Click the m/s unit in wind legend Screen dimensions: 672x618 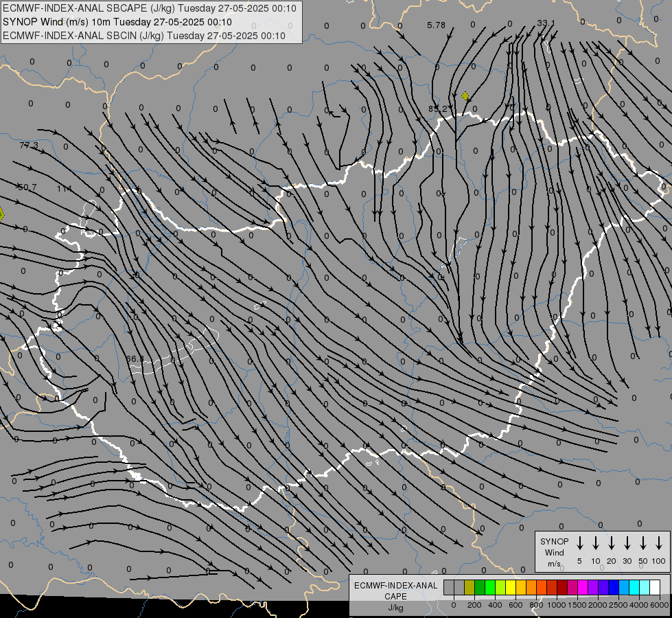[x=554, y=564]
